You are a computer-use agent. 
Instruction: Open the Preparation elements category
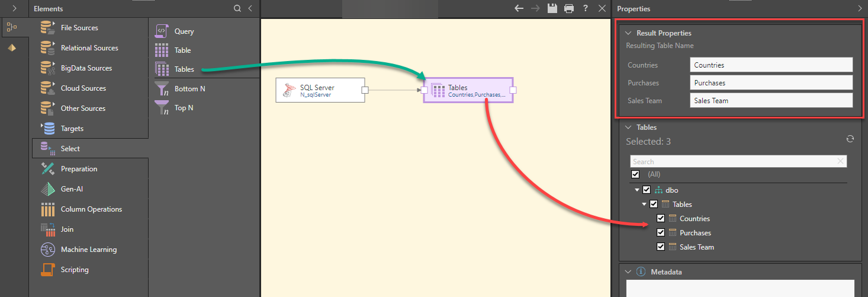[x=78, y=169]
